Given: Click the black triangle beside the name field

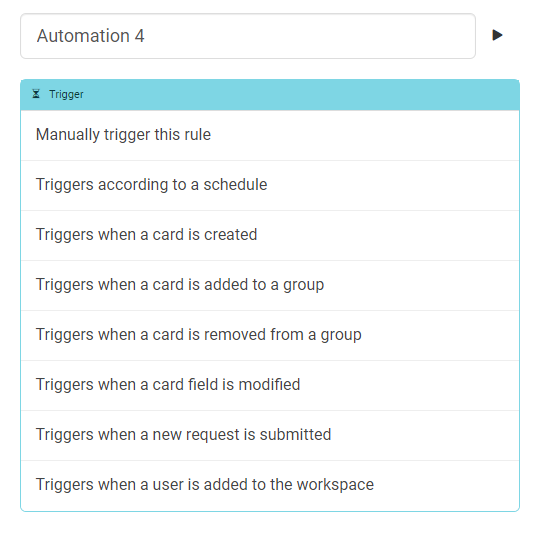Looking at the screenshot, I should [497, 35].
